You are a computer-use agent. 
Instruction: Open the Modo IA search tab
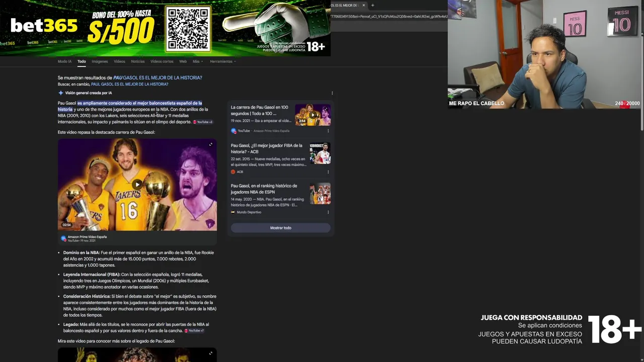click(64, 61)
